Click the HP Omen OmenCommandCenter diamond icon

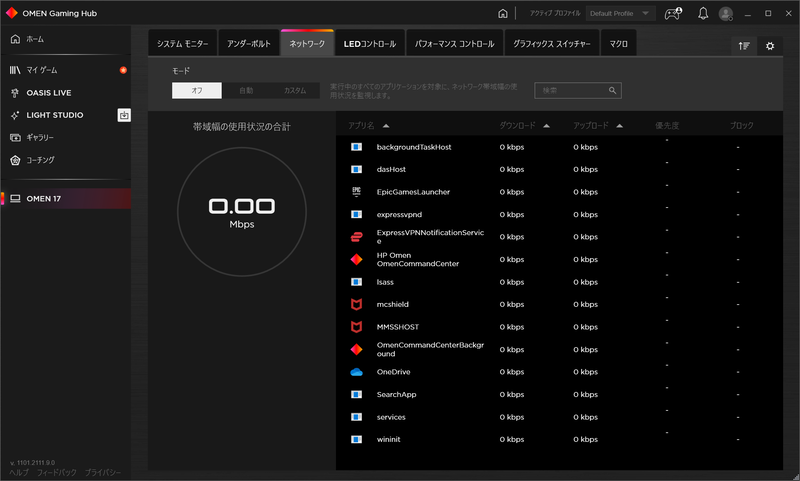[x=357, y=259]
